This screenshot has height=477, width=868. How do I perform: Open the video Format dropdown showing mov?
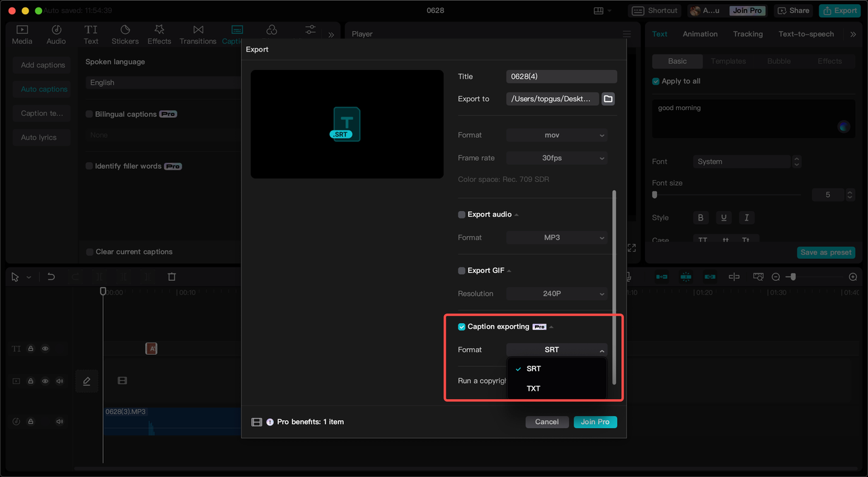(x=556, y=135)
